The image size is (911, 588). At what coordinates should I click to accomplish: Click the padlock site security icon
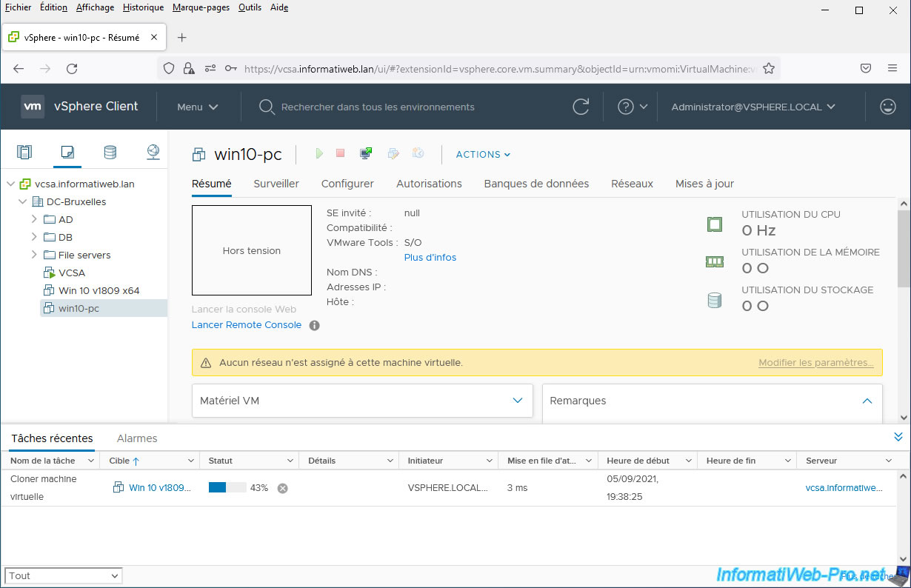(x=188, y=68)
